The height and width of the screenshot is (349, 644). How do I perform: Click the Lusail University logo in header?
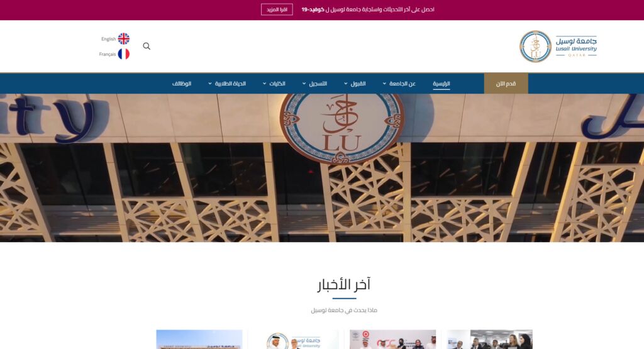558,47
